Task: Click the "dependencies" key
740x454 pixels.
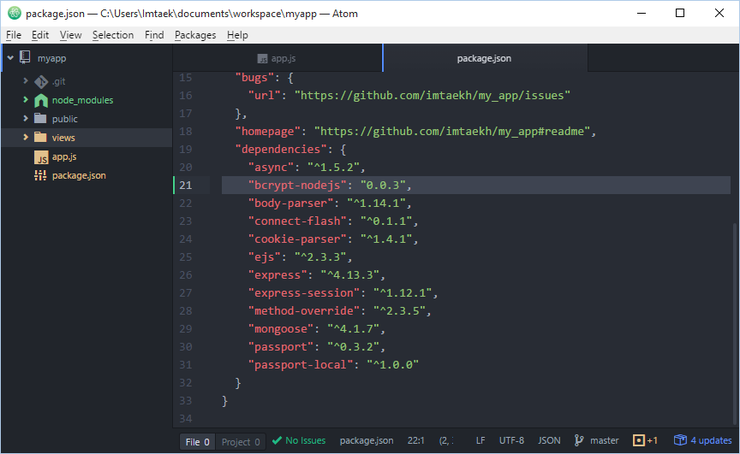Action: (281, 149)
